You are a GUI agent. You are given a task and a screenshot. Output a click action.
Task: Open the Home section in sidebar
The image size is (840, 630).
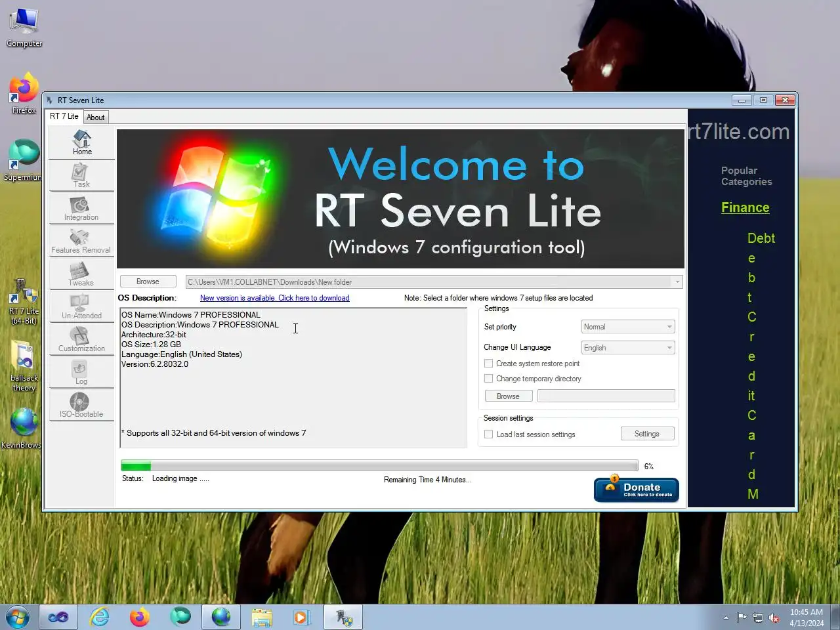tap(82, 143)
